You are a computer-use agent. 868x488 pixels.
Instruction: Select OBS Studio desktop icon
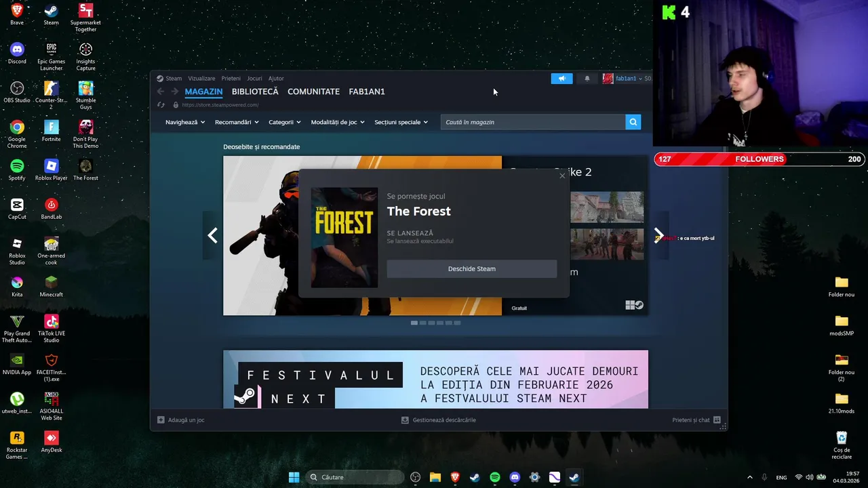tap(17, 92)
